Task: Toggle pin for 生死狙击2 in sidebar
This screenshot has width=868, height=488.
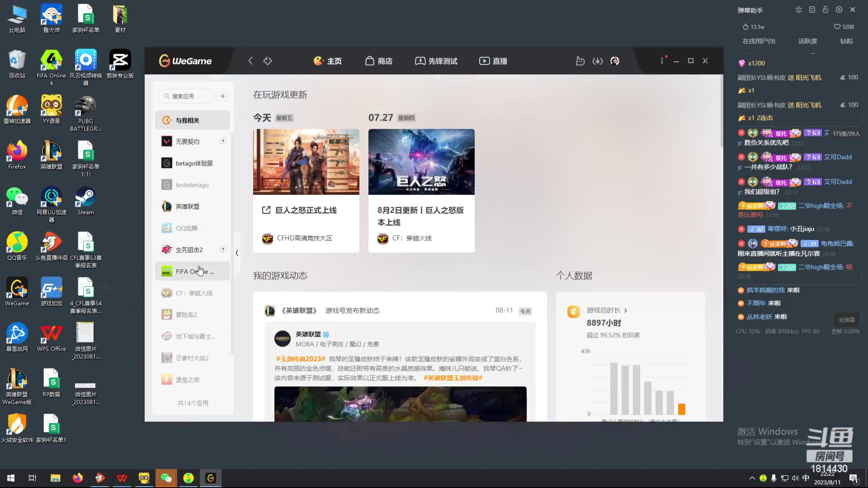Action: 223,249
